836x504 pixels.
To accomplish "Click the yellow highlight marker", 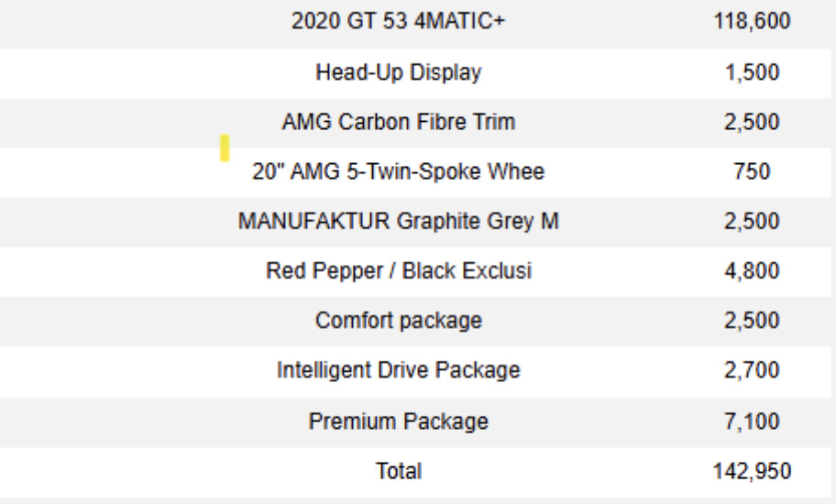I will click(225, 148).
